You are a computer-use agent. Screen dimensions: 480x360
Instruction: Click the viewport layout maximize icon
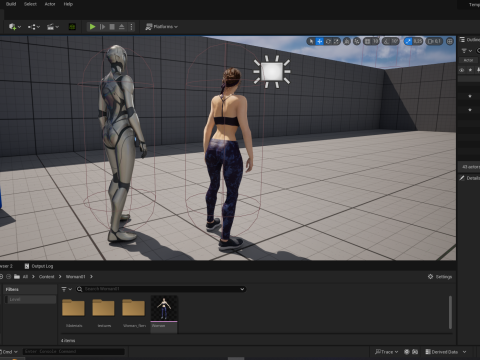click(450, 41)
